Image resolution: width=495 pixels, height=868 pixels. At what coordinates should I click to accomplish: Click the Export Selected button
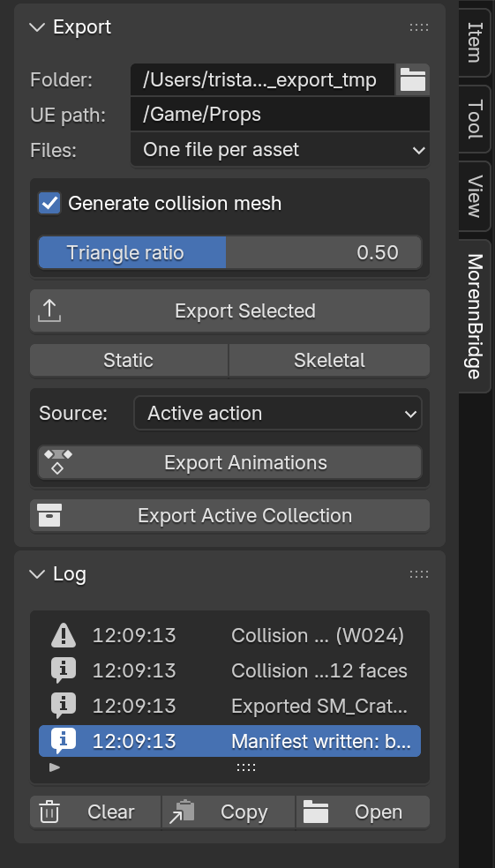tap(229, 311)
